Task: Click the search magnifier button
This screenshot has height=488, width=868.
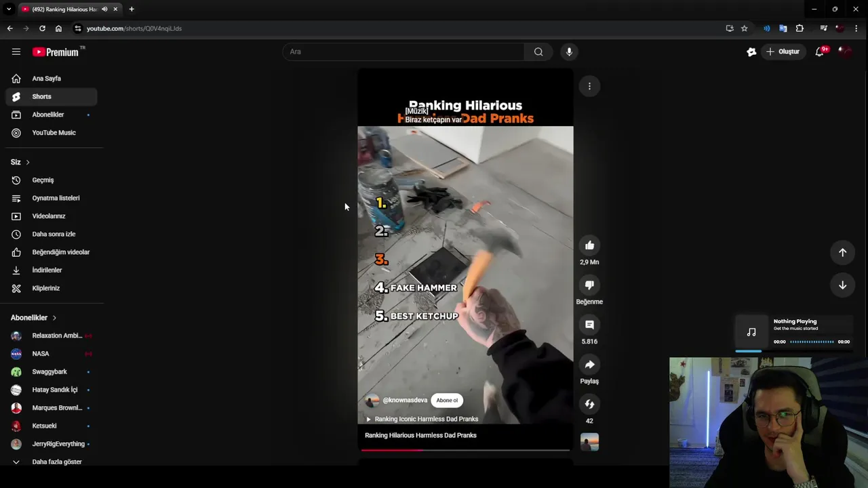Action: pos(538,52)
